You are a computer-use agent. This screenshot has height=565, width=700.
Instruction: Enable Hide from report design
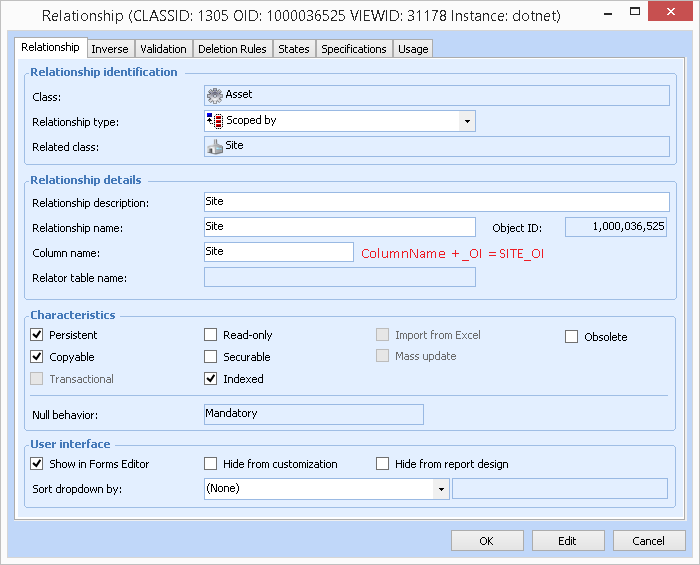click(x=383, y=464)
